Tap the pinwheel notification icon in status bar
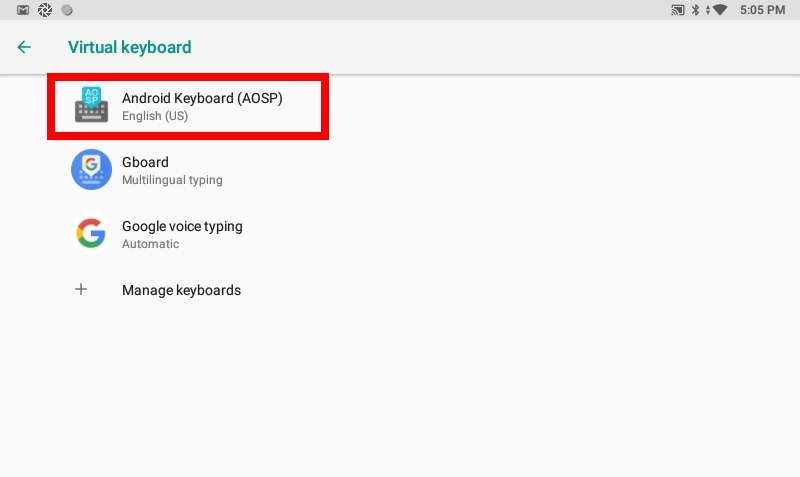Viewport: 800px width, 477px height. [x=45, y=10]
